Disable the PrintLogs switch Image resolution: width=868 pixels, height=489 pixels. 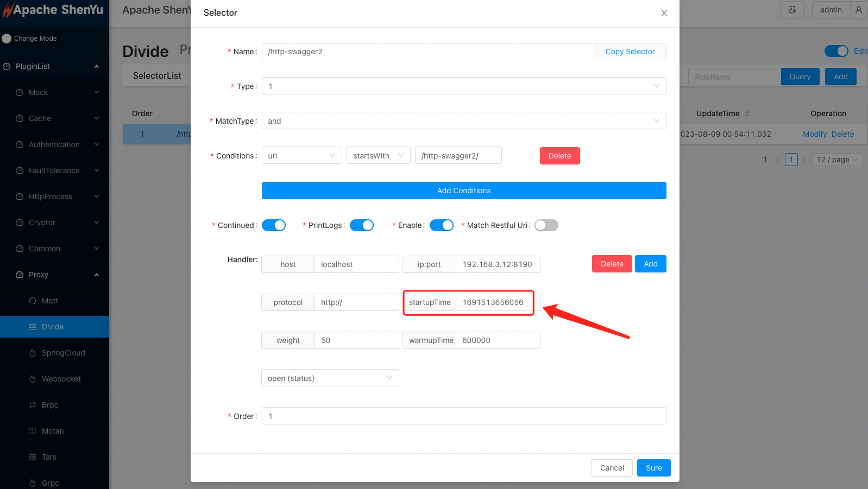[x=362, y=225]
